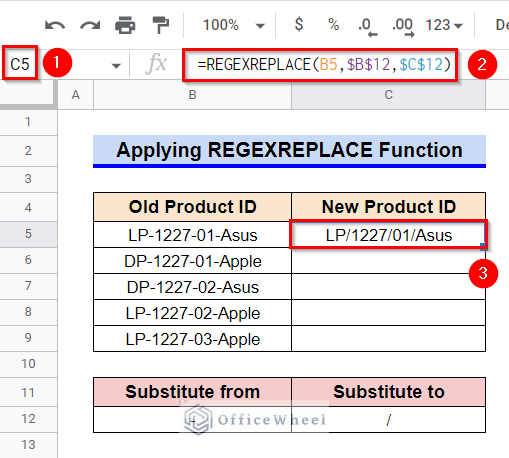Select empty New Product ID cell in row 6

[388, 261]
